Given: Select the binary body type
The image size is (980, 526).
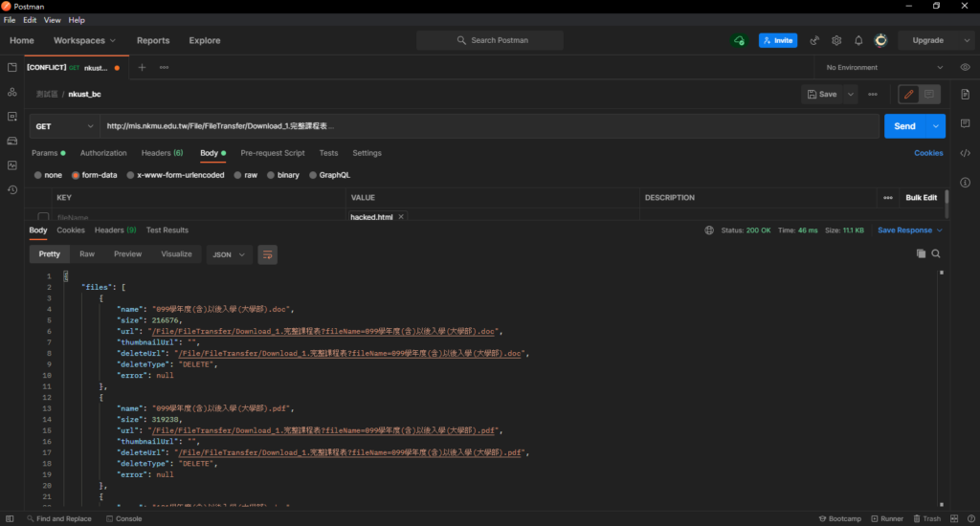Looking at the screenshot, I should (271, 176).
